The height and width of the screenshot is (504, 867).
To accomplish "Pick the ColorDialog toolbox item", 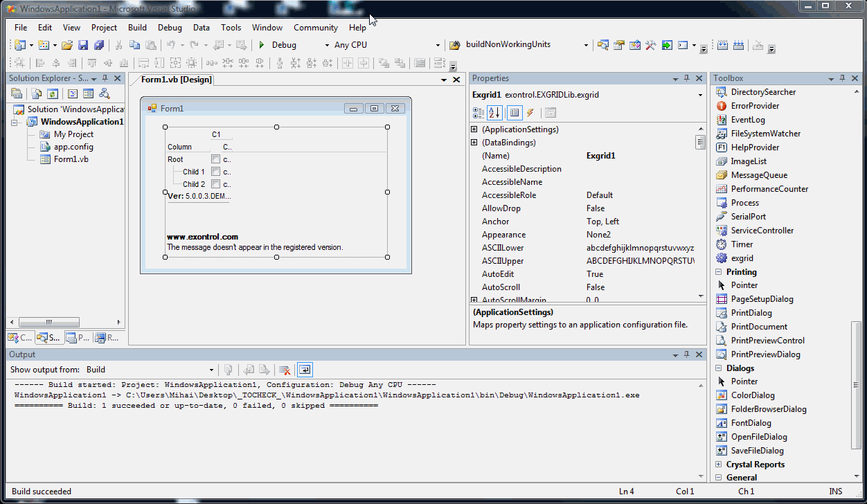I will [752, 395].
